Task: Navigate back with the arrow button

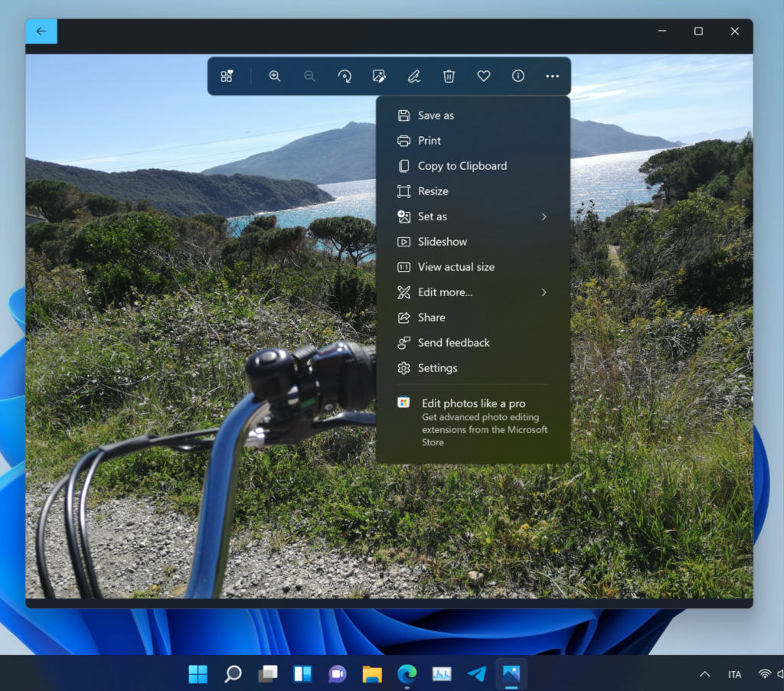Action: [41, 31]
